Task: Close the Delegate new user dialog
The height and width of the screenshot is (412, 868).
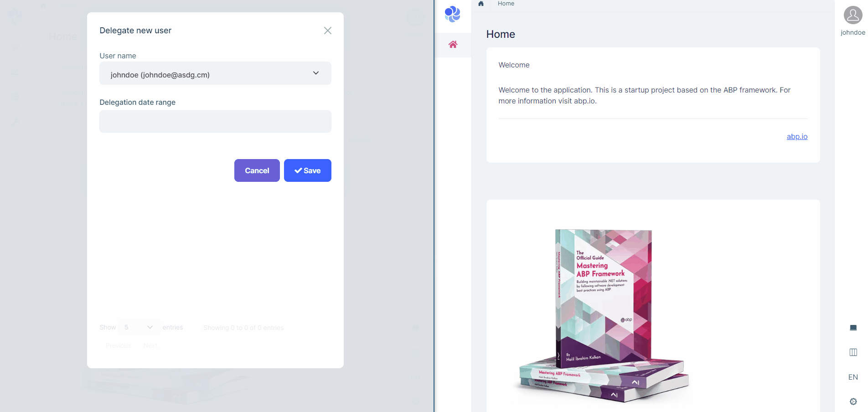Action: point(327,31)
